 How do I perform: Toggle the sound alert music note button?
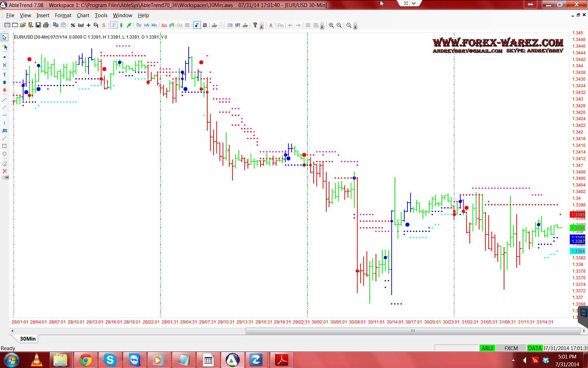197,25
